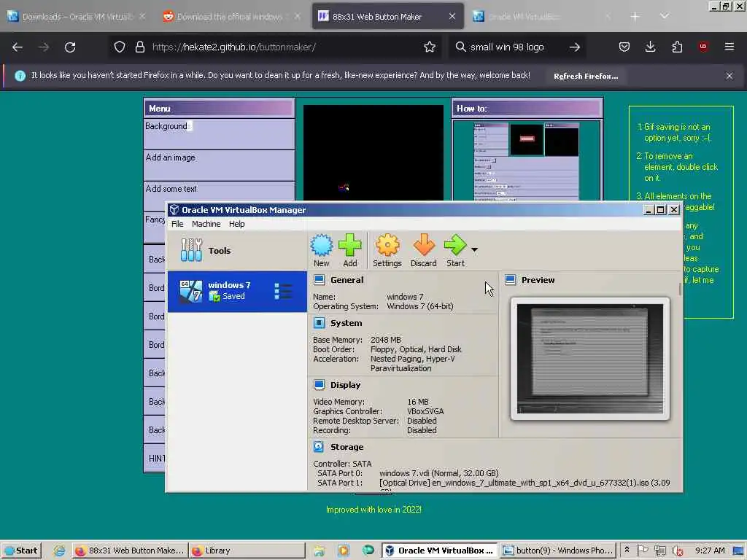The height and width of the screenshot is (560, 747).
Task: Click the folder icon in the taskbar
Action: click(319, 551)
